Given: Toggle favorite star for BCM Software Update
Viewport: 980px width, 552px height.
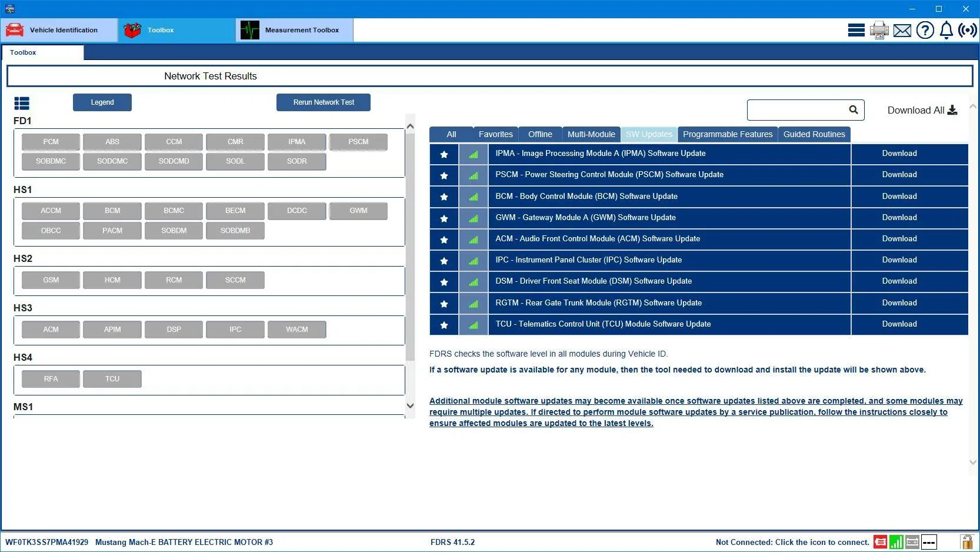Looking at the screenshot, I should coord(444,197).
